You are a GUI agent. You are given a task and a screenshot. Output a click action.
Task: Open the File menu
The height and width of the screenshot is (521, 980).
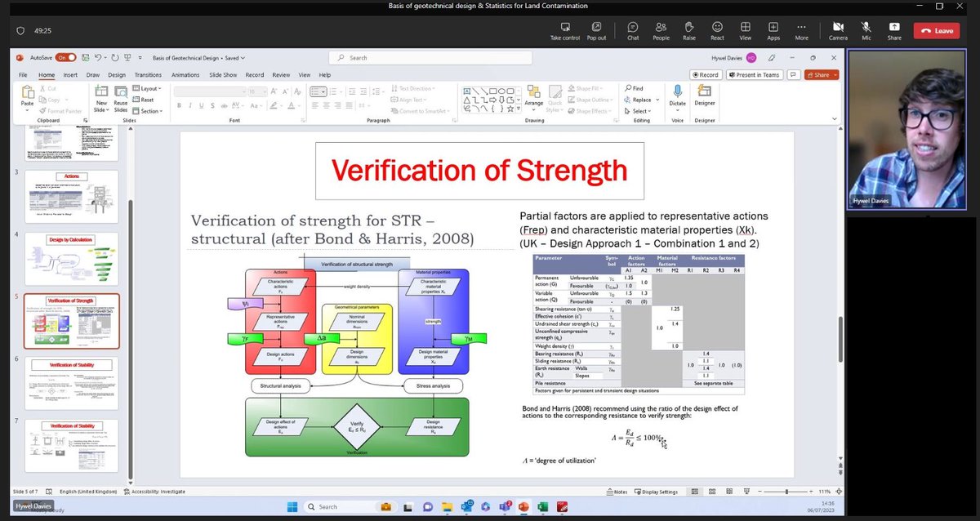tap(23, 74)
